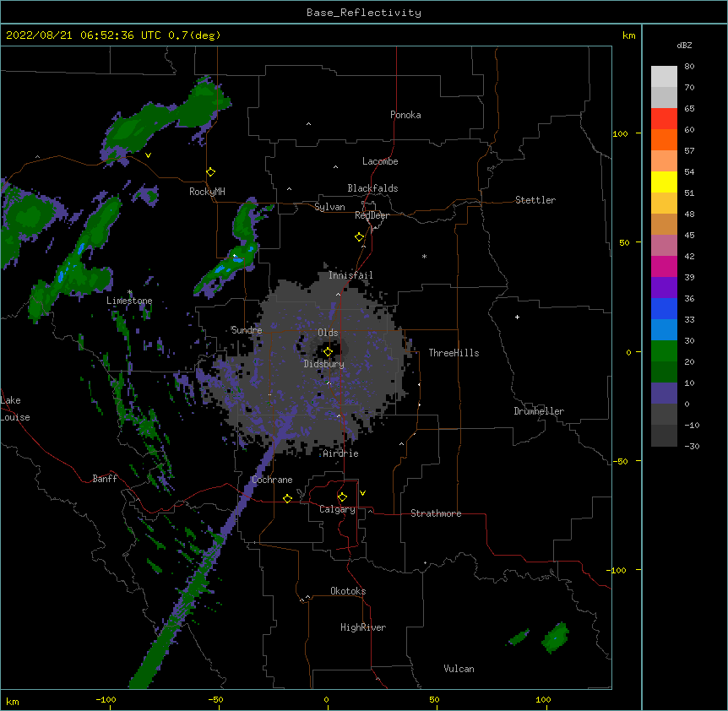Click the HighRiver city label
Image resolution: width=728 pixels, height=711 pixels.
tap(363, 627)
